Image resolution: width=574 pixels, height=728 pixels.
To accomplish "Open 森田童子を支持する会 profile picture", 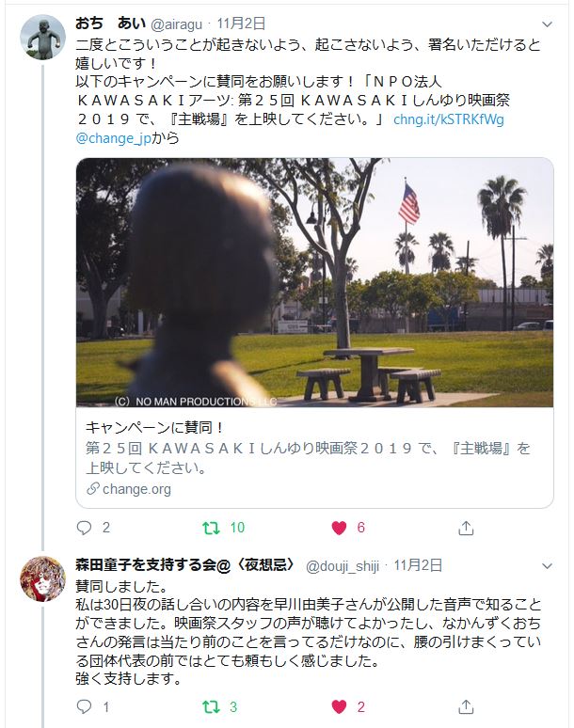I will 42,578.
